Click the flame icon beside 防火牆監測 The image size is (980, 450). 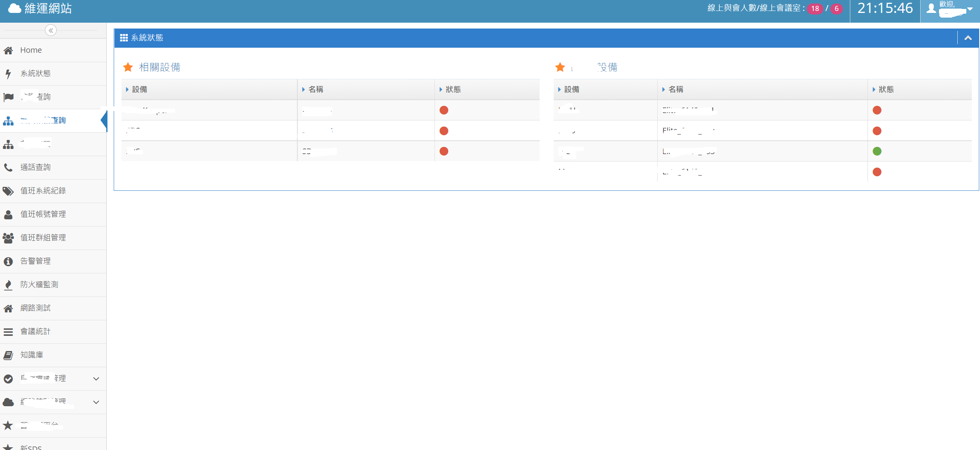[8, 285]
